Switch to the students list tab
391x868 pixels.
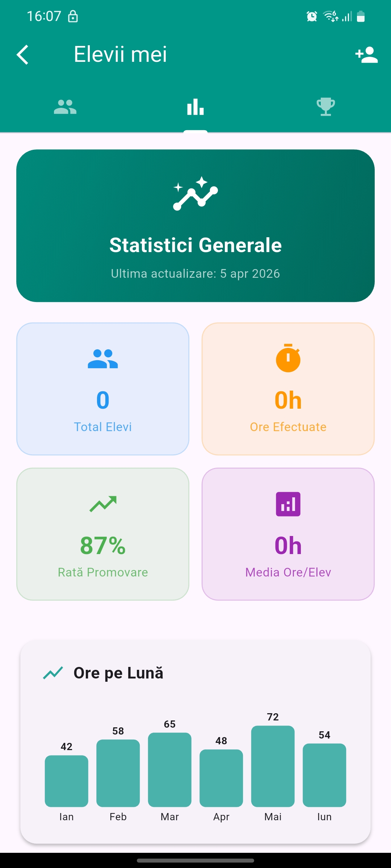[x=65, y=107]
